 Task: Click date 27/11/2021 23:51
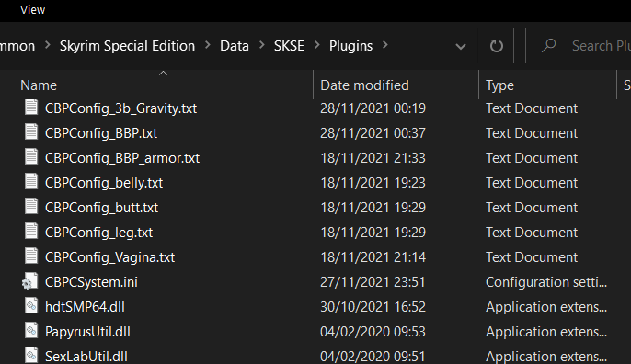373,282
